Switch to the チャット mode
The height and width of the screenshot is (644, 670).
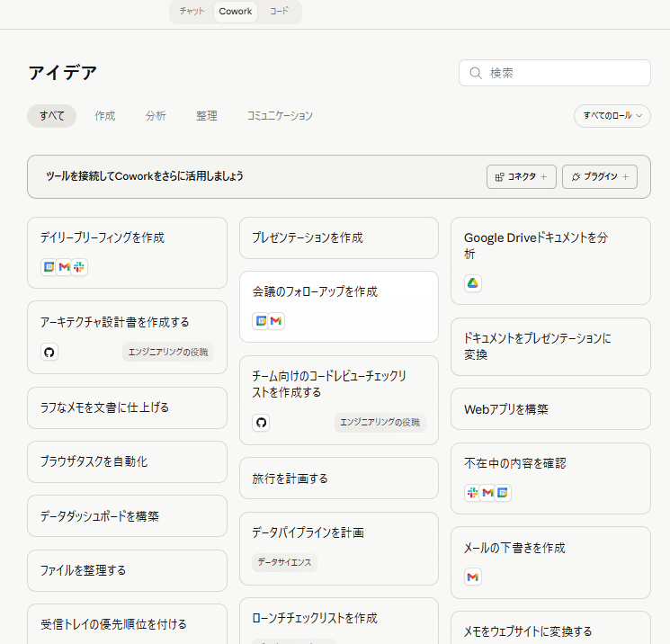click(x=192, y=12)
